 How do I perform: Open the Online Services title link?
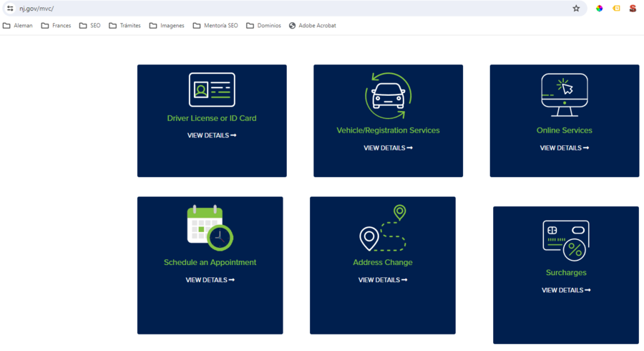coord(565,130)
